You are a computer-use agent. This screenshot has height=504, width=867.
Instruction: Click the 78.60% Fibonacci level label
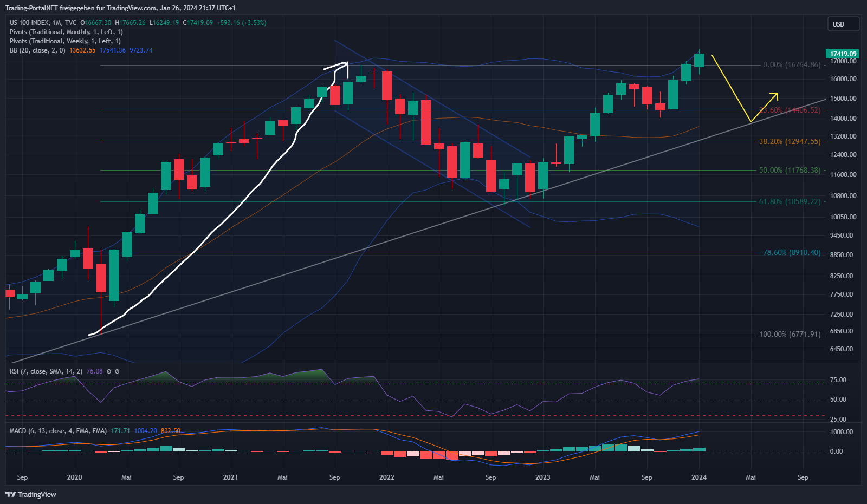[x=791, y=253]
